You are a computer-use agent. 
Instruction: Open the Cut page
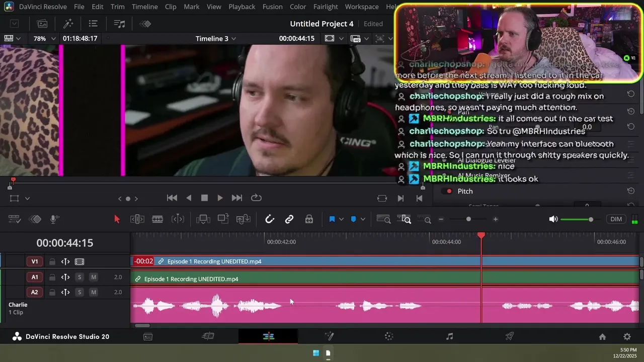(x=208, y=337)
